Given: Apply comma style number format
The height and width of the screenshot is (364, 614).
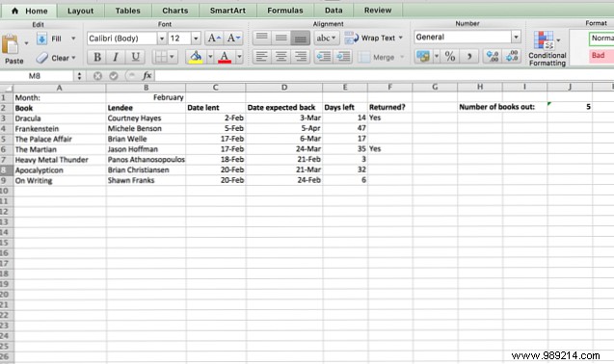Looking at the screenshot, I should click(469, 57).
